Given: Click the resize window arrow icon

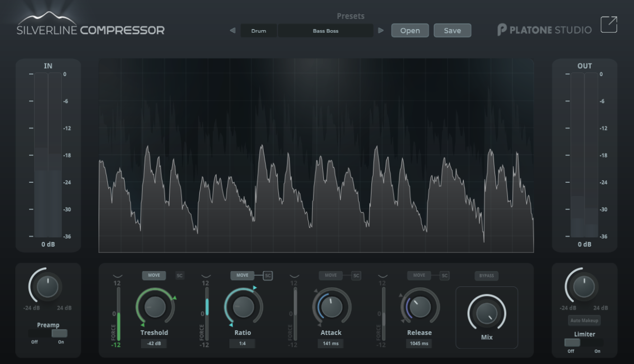Looking at the screenshot, I should click(x=609, y=25).
